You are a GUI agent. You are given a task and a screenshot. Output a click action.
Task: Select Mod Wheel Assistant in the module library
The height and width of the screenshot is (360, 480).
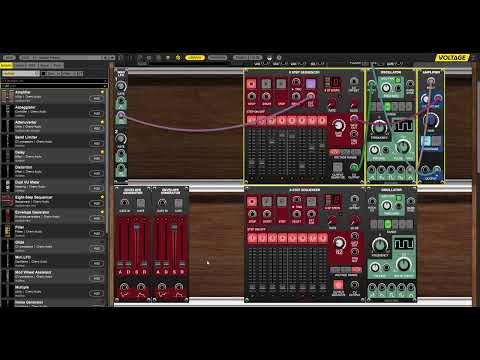(53, 276)
